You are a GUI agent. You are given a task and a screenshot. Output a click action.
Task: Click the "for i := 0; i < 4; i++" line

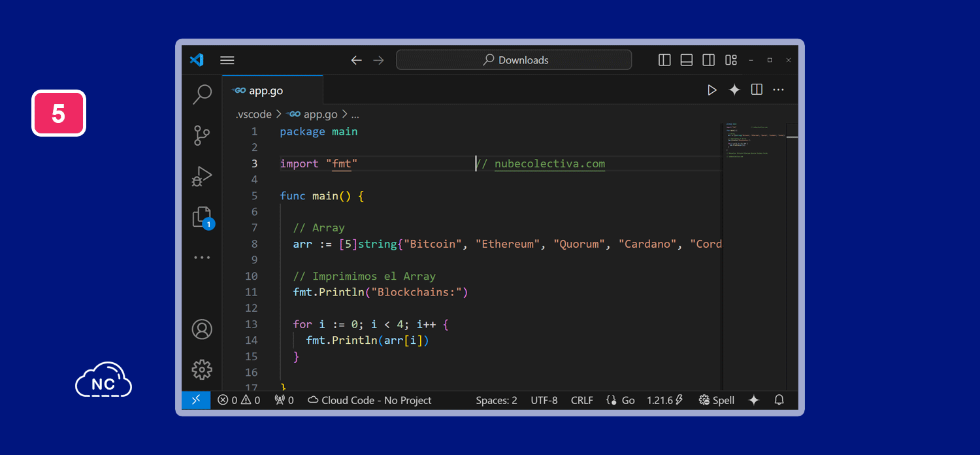[x=371, y=324]
